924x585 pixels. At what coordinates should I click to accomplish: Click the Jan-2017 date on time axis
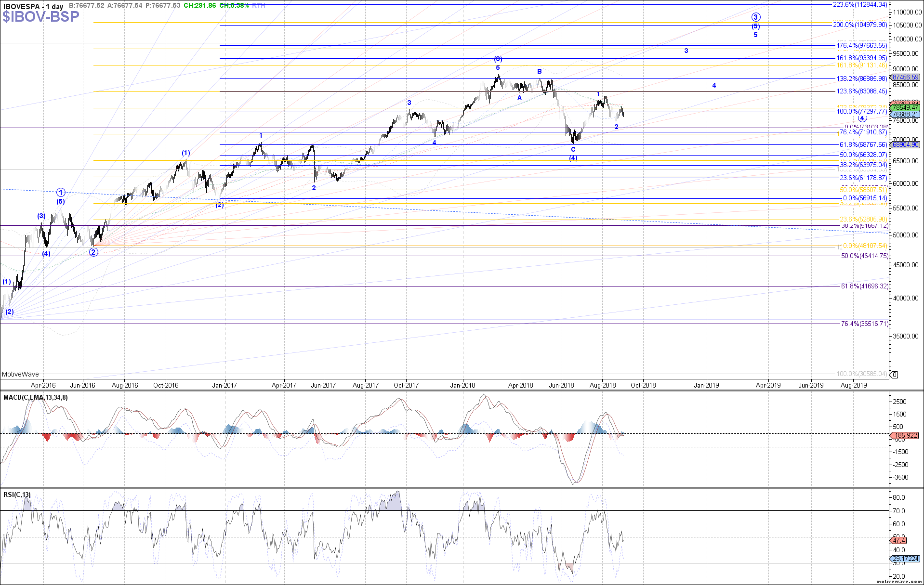(224, 385)
